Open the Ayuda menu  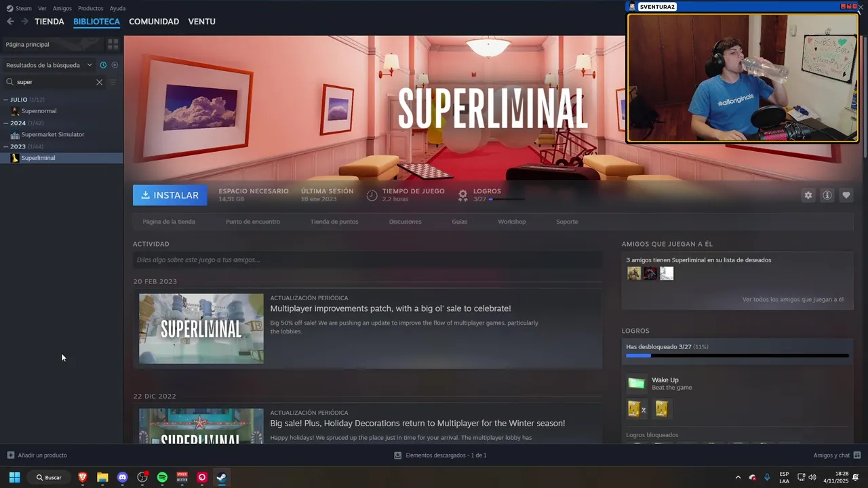point(117,8)
